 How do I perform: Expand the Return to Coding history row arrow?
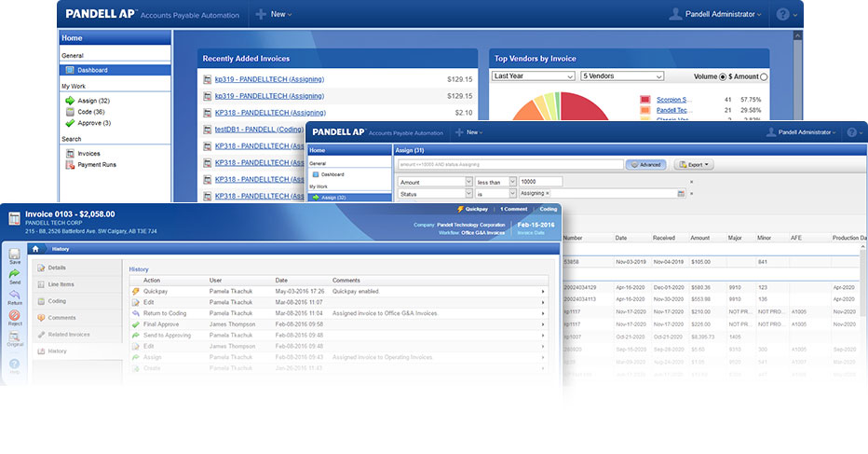pyautogui.click(x=542, y=313)
